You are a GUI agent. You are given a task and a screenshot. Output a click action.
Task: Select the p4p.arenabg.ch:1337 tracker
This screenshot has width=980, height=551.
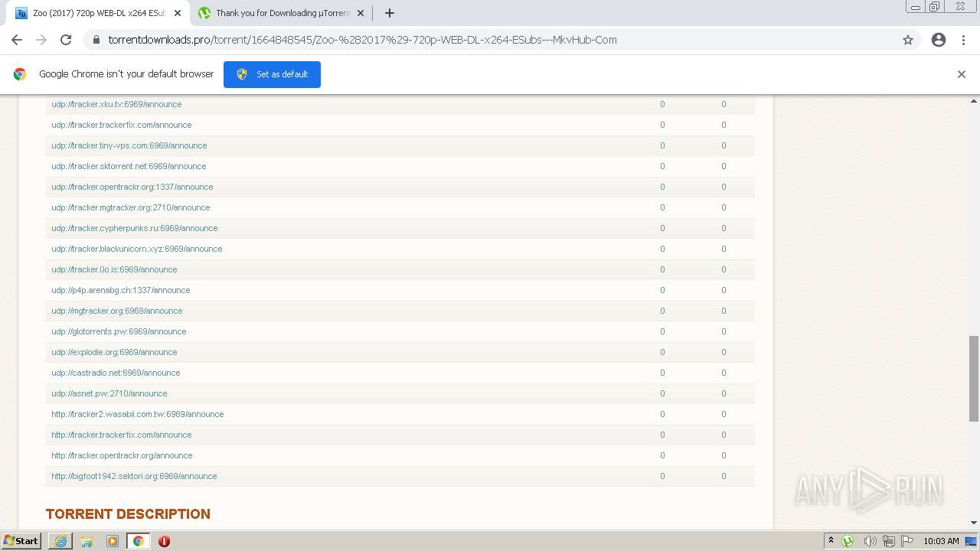121,290
